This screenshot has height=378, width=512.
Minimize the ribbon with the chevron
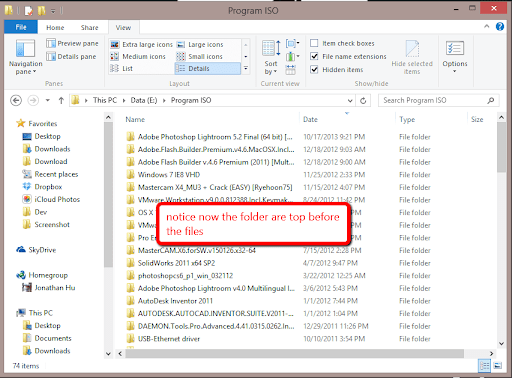487,26
